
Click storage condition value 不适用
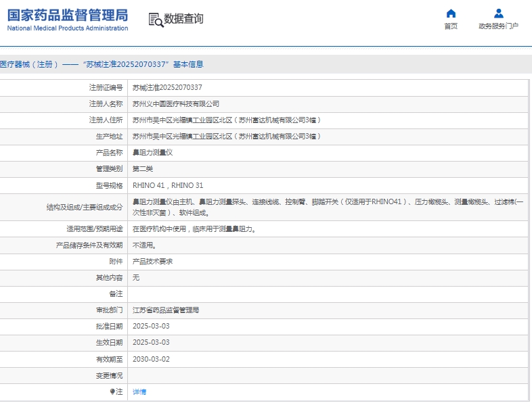click(145, 245)
